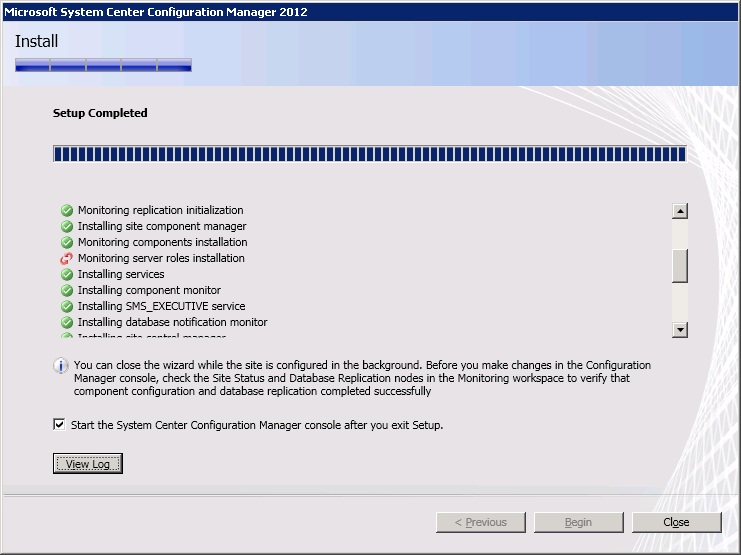Click the disabled Previous button

pyautogui.click(x=481, y=522)
